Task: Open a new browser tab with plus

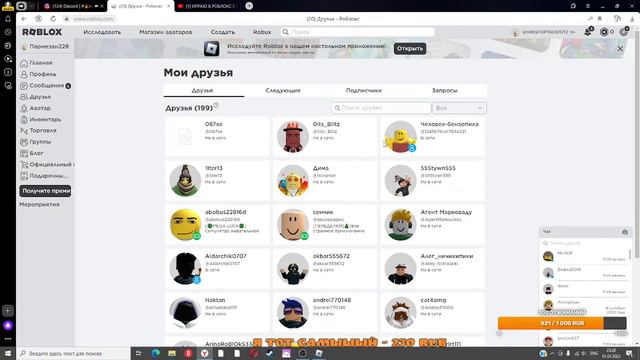Action: click(249, 6)
